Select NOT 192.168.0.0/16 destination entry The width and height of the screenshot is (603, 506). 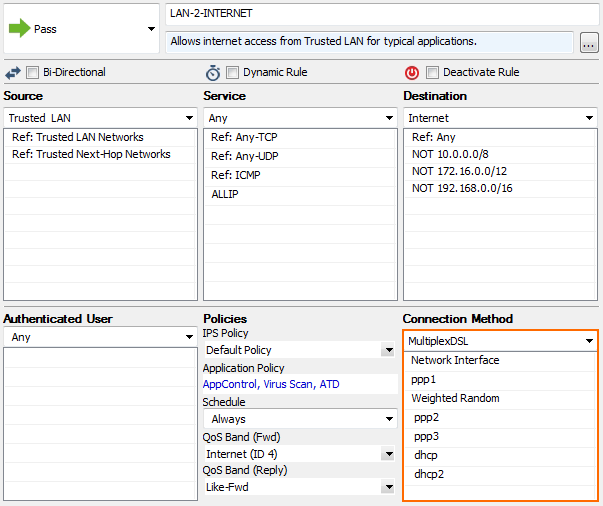(x=500, y=188)
